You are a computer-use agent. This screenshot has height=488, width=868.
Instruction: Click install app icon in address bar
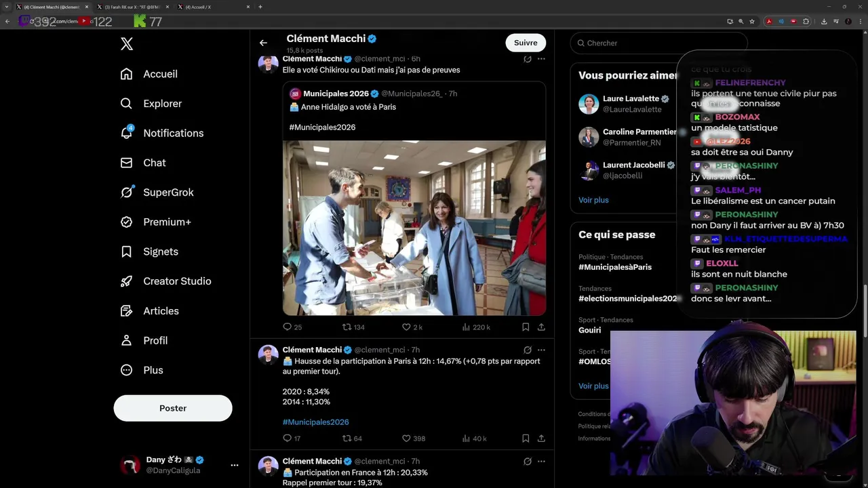point(730,22)
